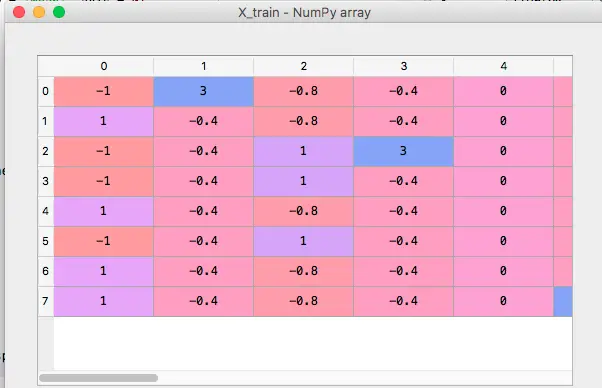Select row header 5

[46, 241]
